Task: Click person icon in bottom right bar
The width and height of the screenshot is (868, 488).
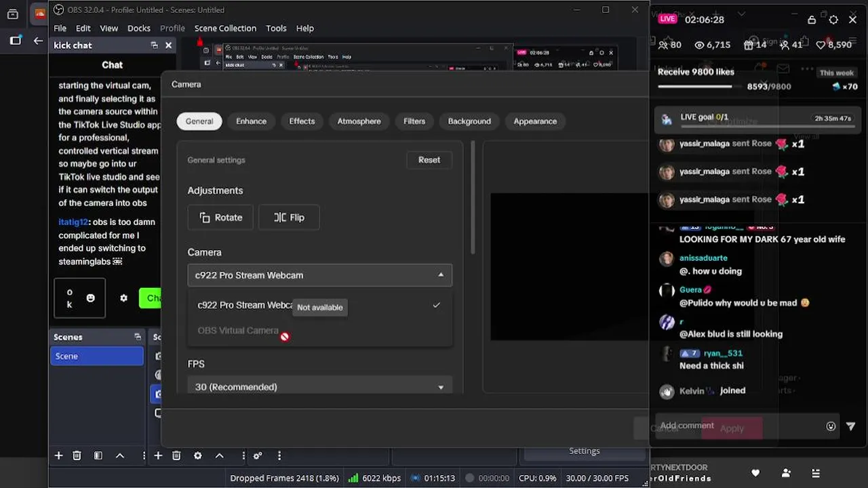Action: coord(786,473)
